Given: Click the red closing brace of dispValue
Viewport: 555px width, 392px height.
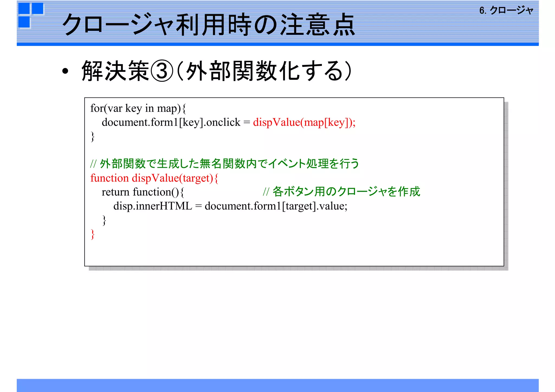Looking at the screenshot, I should coord(93,234).
